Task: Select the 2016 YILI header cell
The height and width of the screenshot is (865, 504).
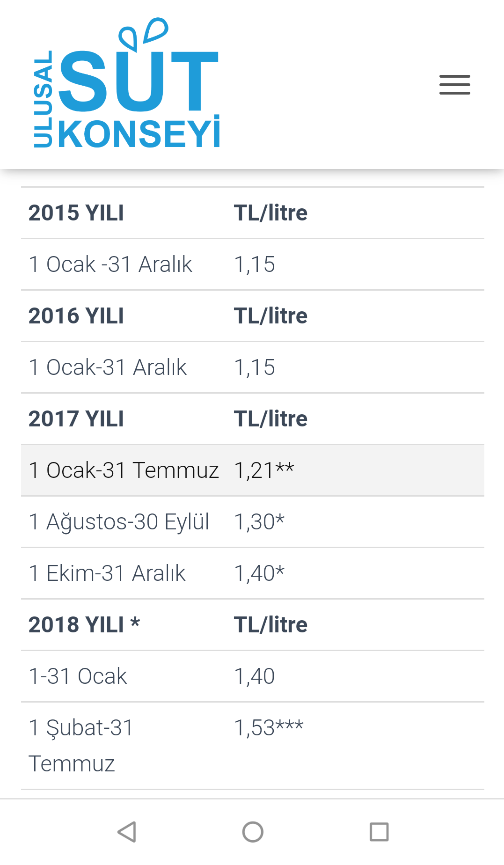Action: tap(76, 316)
